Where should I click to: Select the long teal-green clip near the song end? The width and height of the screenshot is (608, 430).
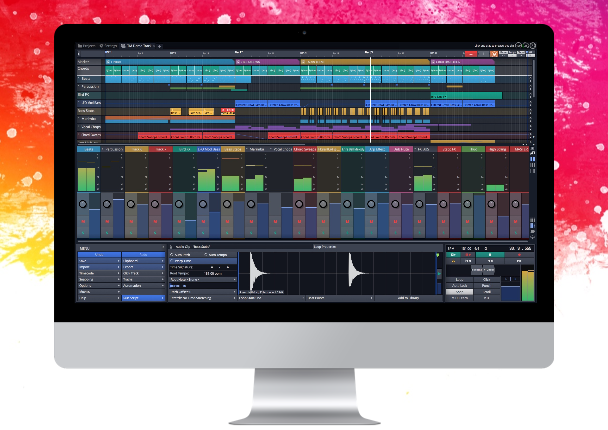point(466,95)
